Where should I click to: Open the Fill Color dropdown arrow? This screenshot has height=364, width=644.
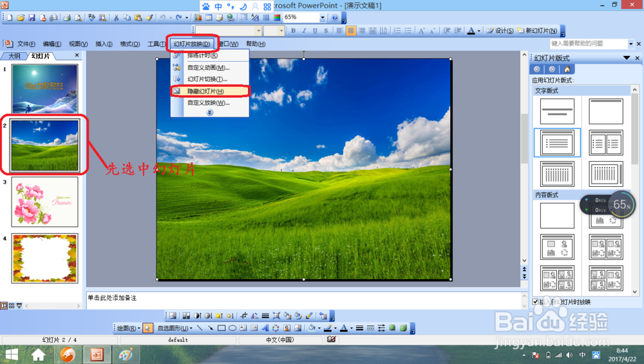coord(319,328)
